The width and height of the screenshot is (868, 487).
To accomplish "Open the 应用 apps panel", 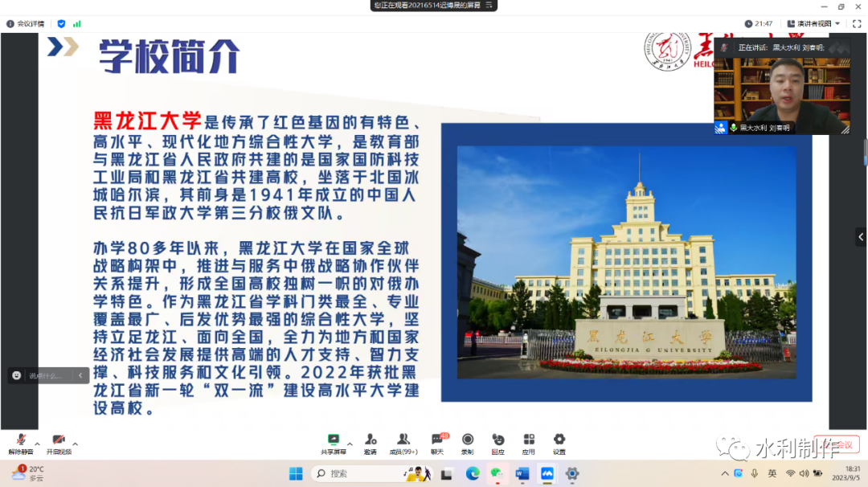I will tap(529, 444).
